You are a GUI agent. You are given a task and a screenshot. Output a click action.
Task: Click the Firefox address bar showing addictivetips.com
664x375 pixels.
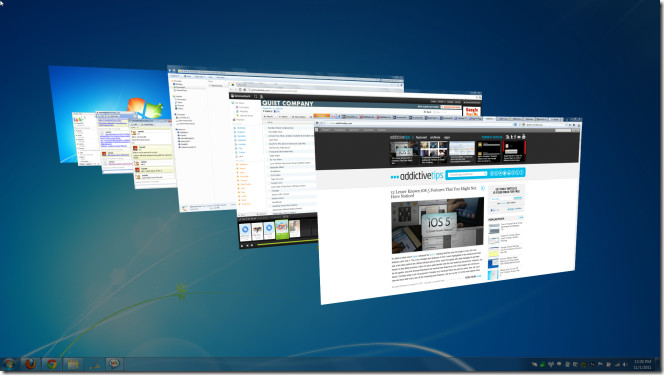coord(419,124)
